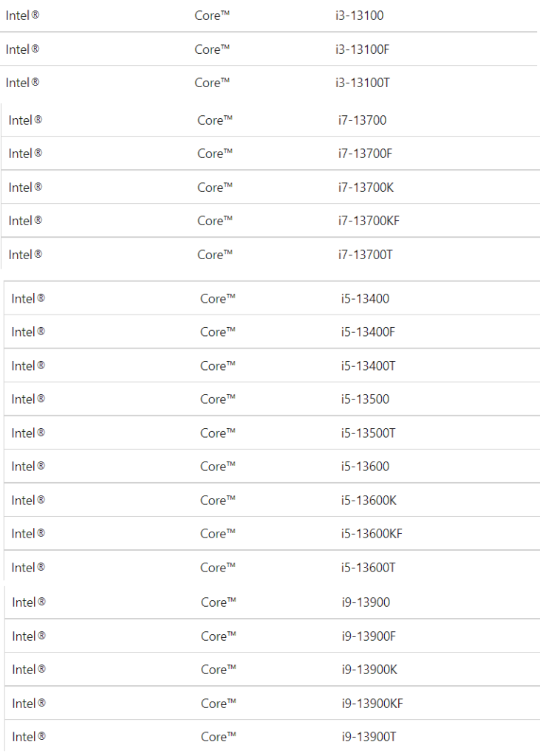Viewport: 540px width, 756px height.
Task: Click the Core™ cell beside i9-13900F
Action: 219,636
